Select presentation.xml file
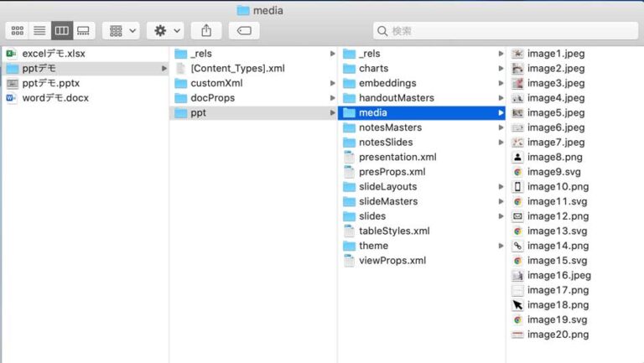This screenshot has height=363, width=644. pyautogui.click(x=397, y=158)
